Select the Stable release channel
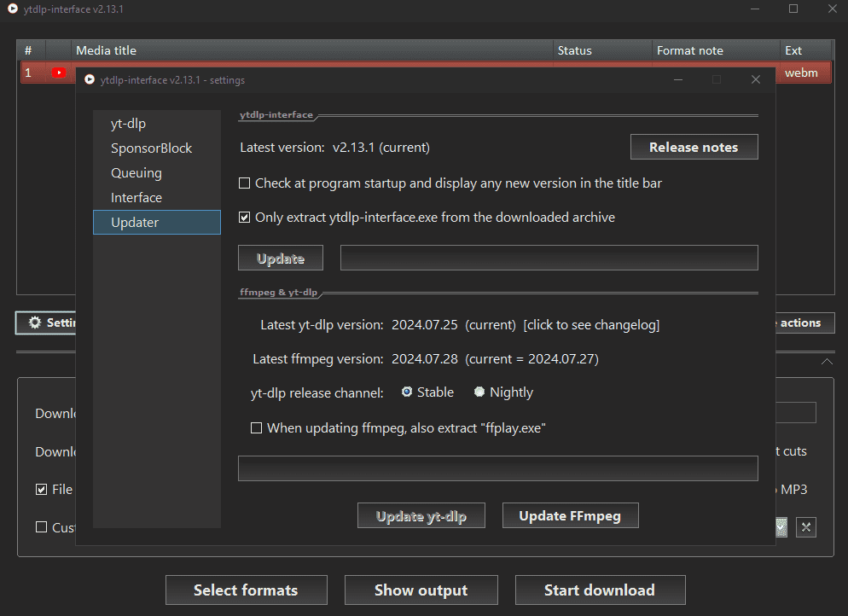Image resolution: width=848 pixels, height=616 pixels. point(407,392)
